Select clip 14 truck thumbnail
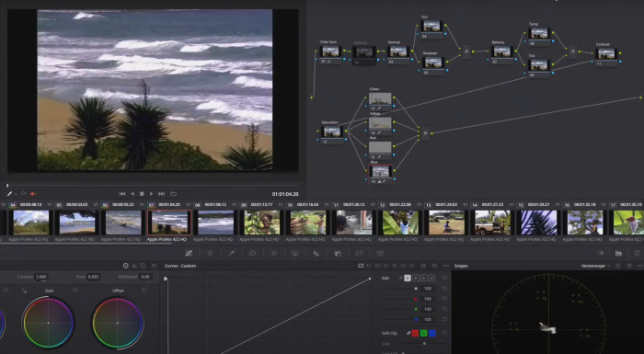 point(492,223)
